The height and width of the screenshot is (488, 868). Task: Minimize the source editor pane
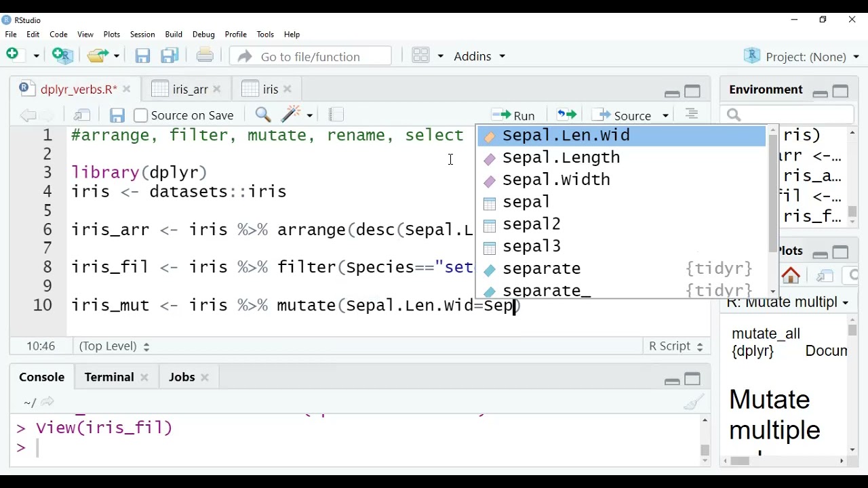pos(672,93)
